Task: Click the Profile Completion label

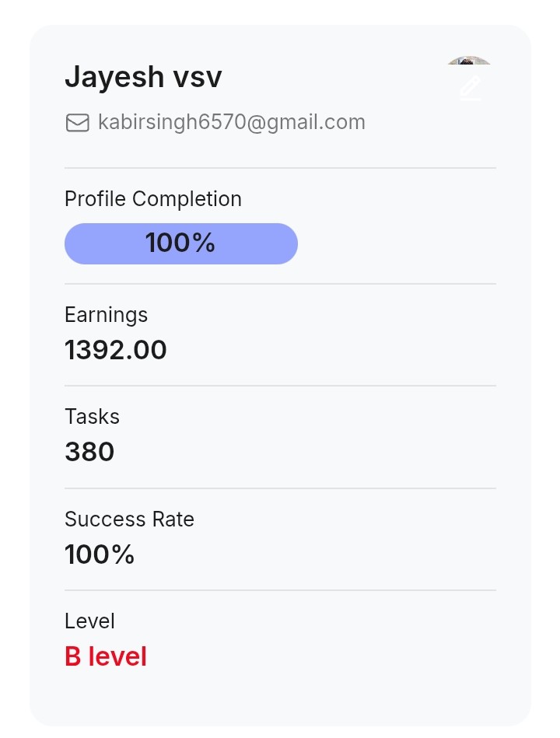Action: point(153,199)
